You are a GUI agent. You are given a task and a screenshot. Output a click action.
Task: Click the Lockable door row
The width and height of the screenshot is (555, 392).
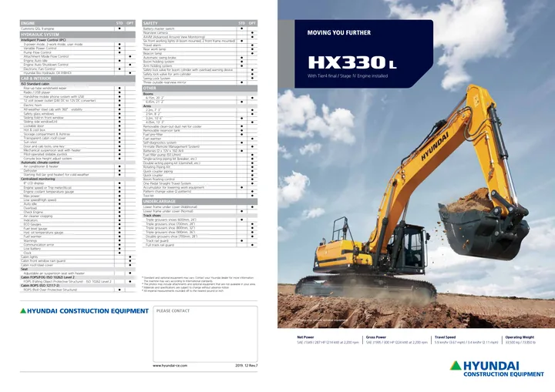point(78,126)
